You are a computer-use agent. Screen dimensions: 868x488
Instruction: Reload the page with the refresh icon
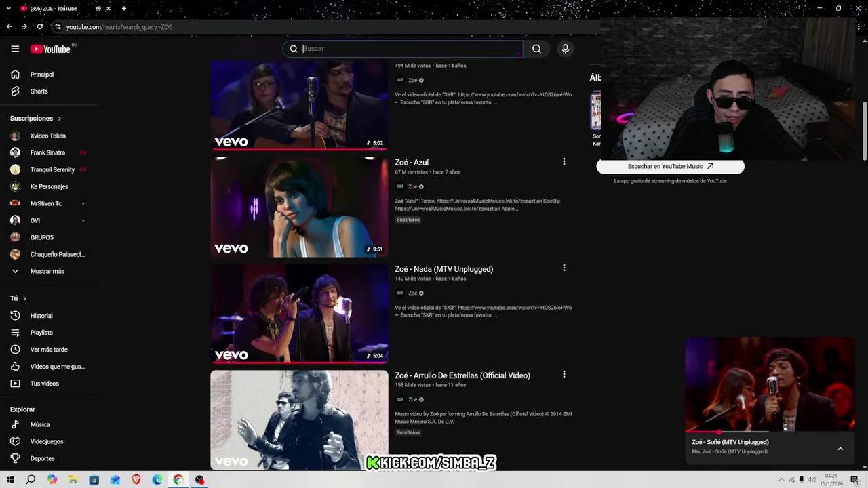40,27
